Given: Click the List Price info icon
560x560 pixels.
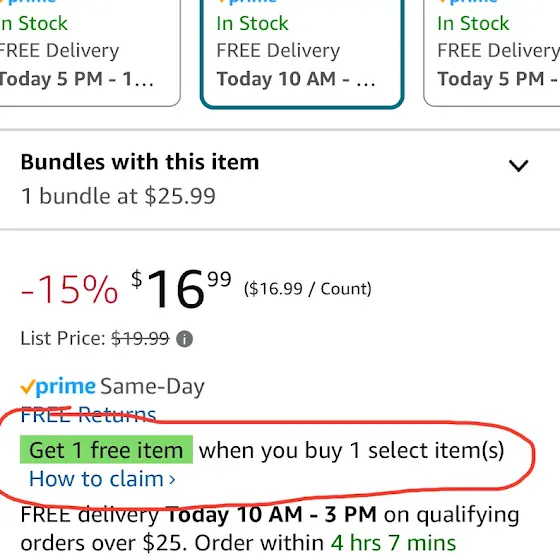Looking at the screenshot, I should (x=184, y=339).
